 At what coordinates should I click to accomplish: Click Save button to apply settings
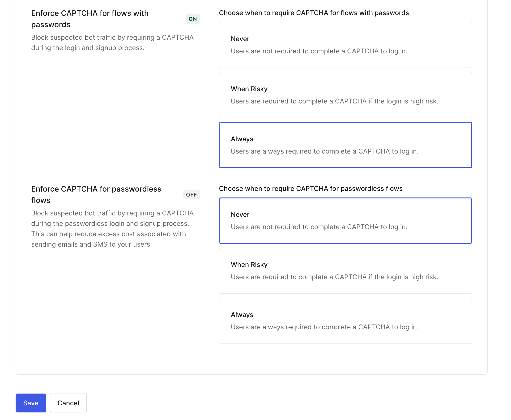coord(30,403)
